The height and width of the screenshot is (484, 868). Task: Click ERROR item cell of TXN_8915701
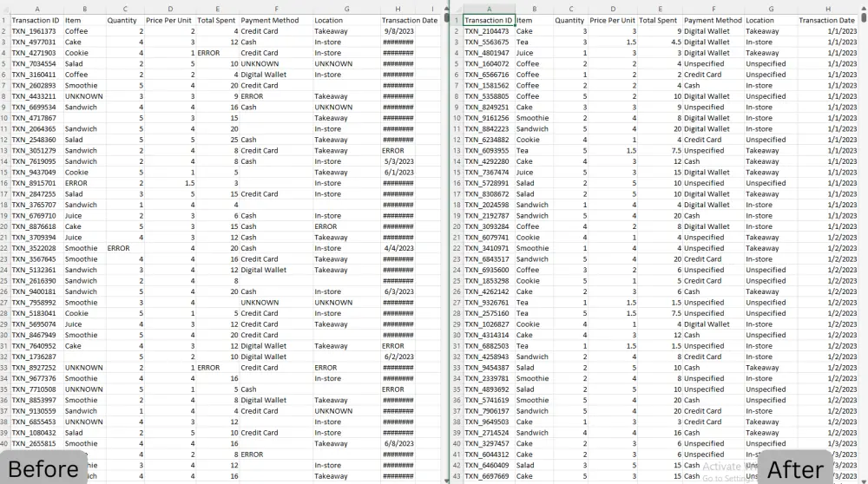[85, 183]
